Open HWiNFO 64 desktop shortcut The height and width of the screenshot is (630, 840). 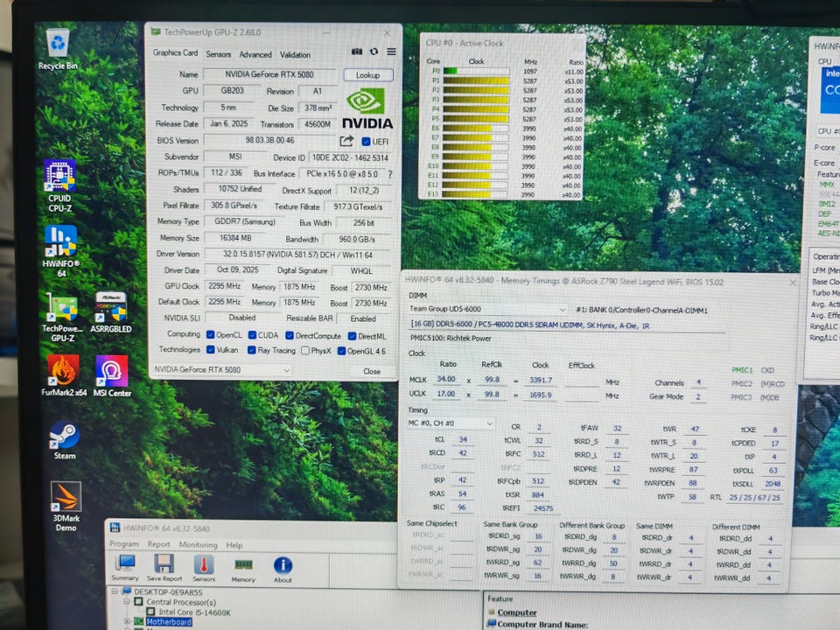coord(60,251)
